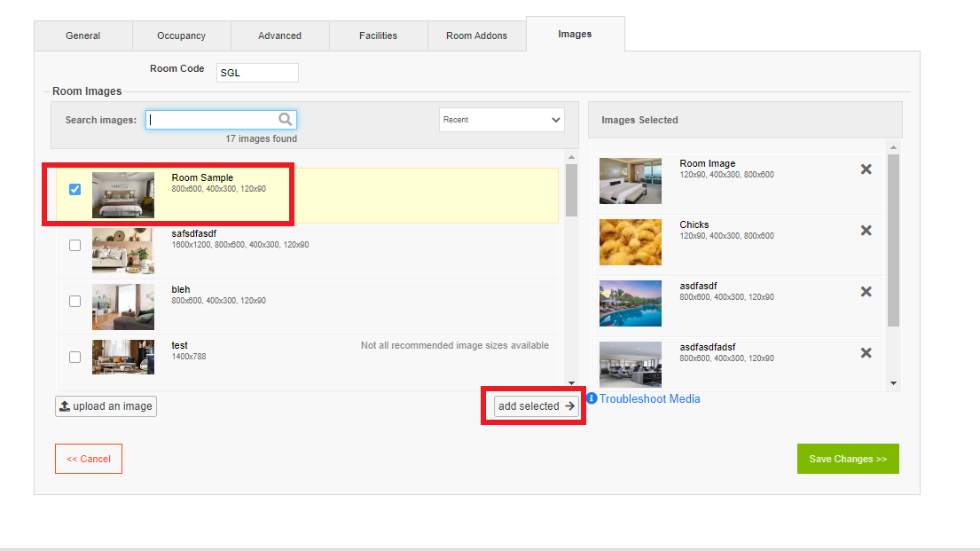Open the Troubleshoot Media link

(x=649, y=399)
